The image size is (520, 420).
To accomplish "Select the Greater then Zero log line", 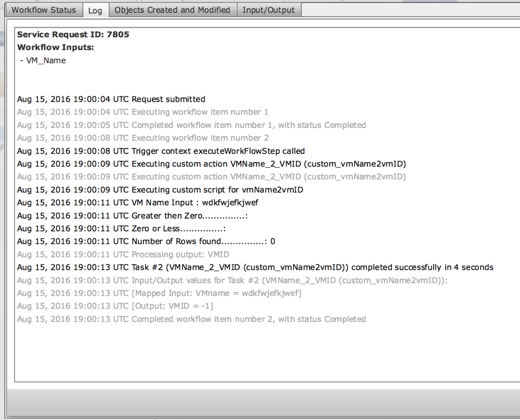I will [133, 216].
